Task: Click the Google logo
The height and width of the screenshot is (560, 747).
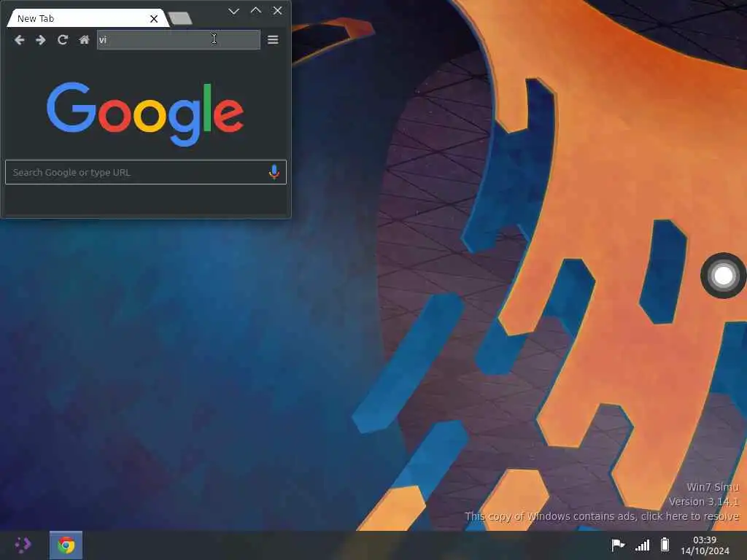Action: pos(145,114)
